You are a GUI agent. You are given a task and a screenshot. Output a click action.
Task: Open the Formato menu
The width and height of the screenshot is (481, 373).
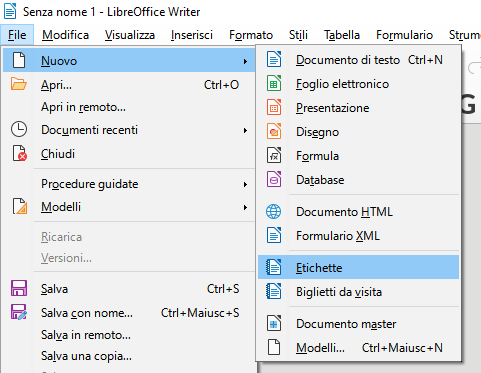251,35
